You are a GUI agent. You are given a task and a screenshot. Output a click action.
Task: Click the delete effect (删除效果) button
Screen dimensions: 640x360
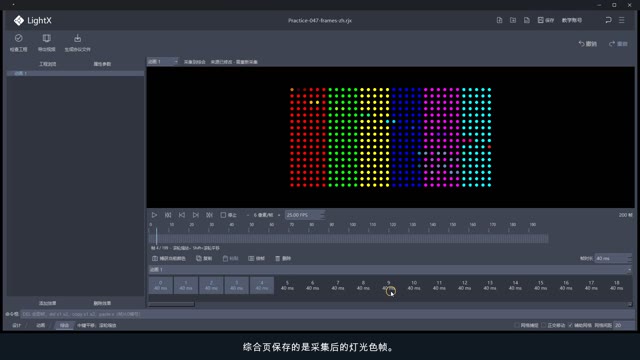pos(102,303)
